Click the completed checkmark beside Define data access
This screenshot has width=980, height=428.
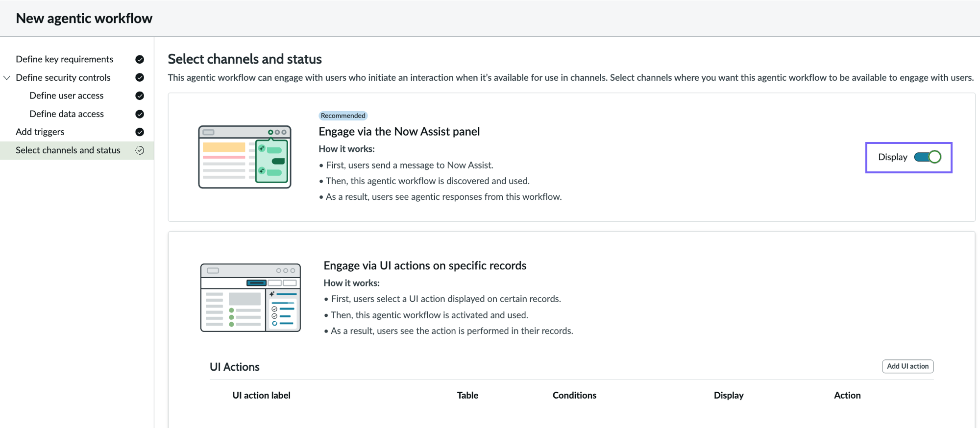[x=140, y=114]
